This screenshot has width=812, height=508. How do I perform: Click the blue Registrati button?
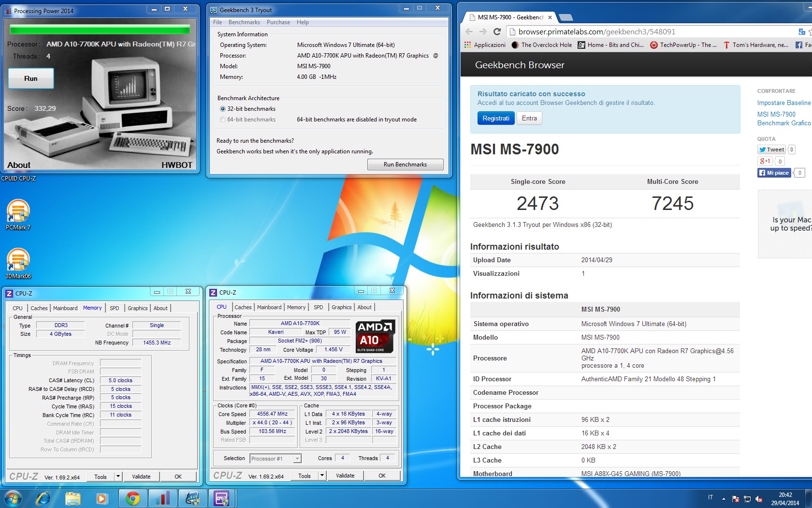496,118
